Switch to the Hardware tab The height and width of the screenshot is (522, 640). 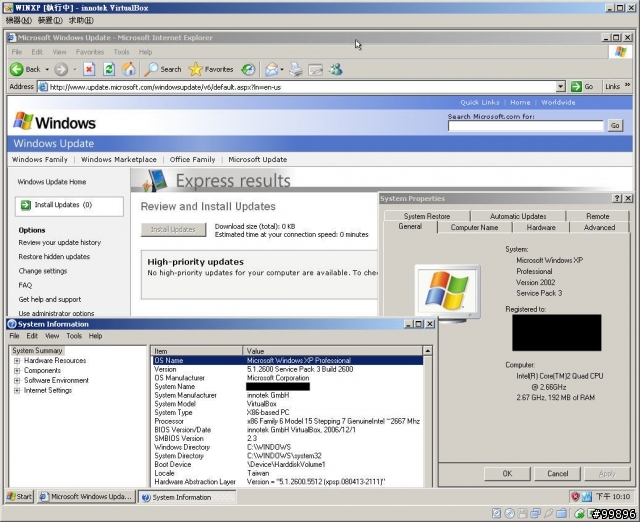pos(541,227)
